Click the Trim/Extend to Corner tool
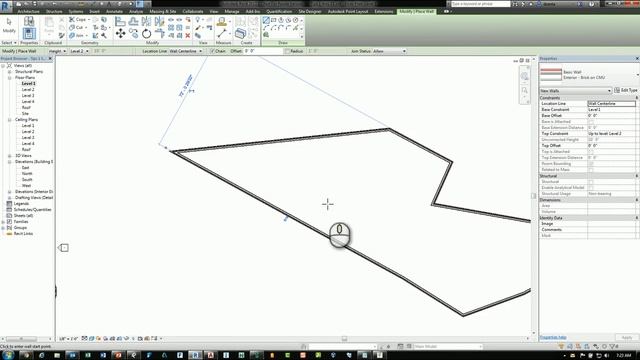640x360 pixels. 159,34
